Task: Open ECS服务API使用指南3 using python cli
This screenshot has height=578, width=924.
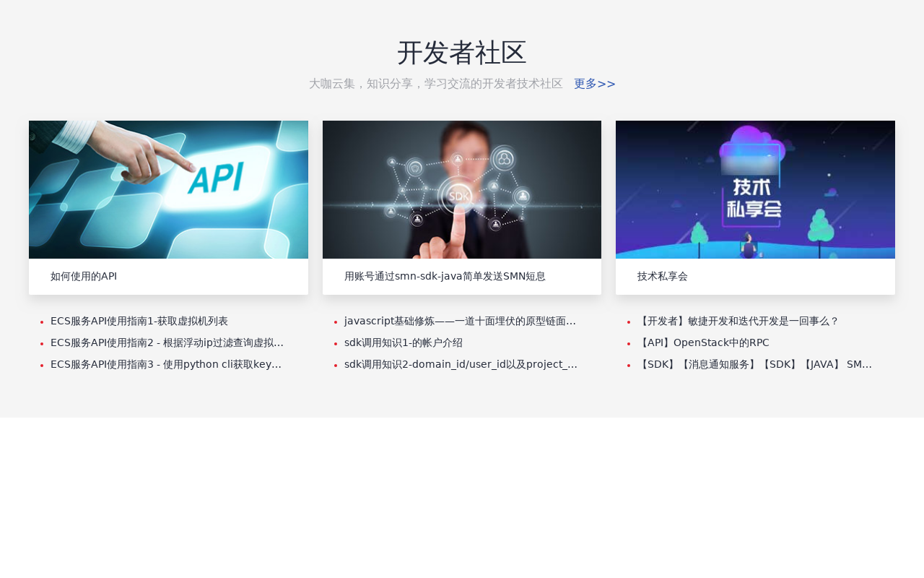Action: [165, 363]
